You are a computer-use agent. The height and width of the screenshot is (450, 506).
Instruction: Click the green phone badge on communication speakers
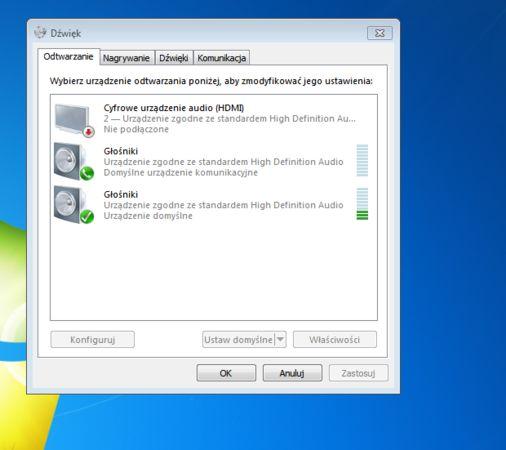(x=87, y=173)
